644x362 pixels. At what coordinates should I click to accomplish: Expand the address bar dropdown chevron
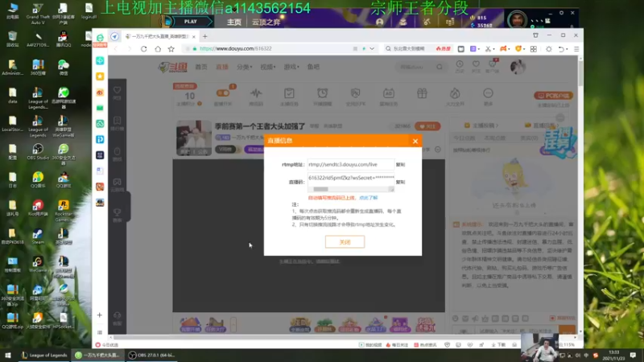[x=372, y=49]
